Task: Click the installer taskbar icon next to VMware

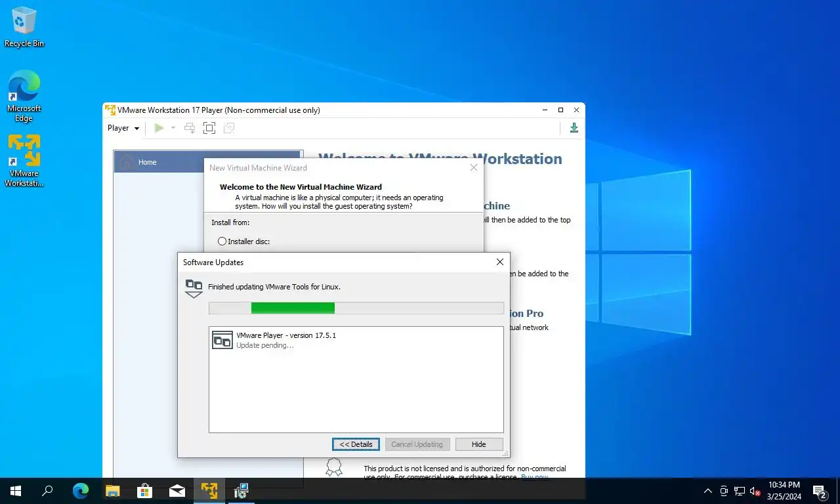Action: coord(241,491)
